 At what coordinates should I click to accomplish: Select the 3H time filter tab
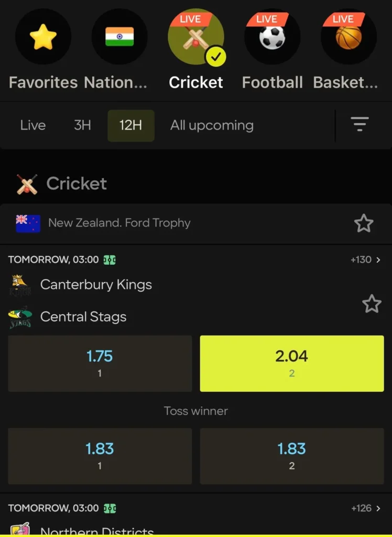[81, 125]
